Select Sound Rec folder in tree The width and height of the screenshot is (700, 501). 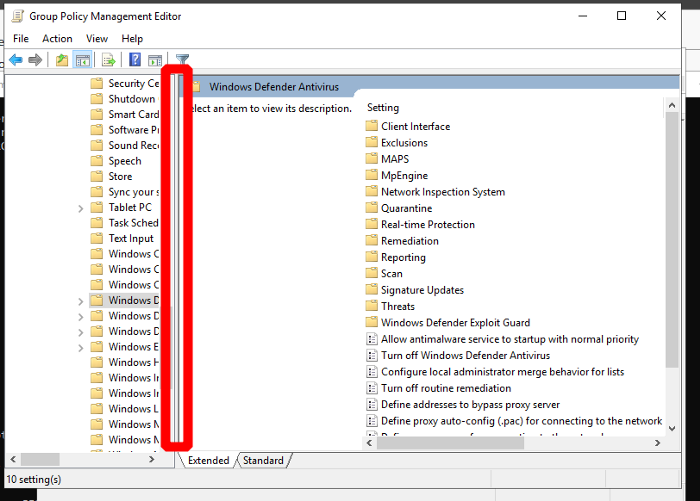coord(133,146)
